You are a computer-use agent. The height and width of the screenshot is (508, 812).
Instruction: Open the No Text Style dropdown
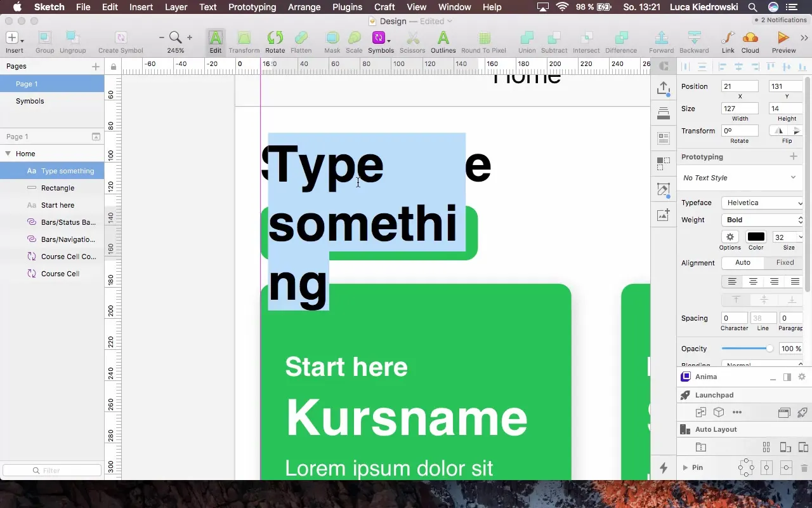click(740, 178)
